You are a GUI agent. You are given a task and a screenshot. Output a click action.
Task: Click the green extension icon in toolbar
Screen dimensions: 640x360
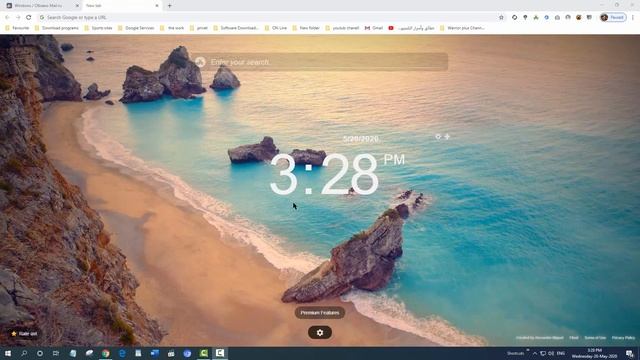(536, 18)
